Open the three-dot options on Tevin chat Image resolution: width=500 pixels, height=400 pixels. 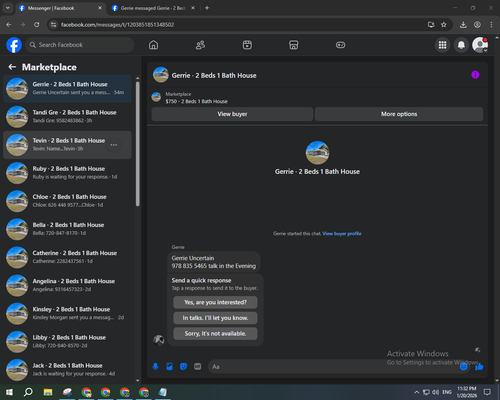tap(114, 145)
